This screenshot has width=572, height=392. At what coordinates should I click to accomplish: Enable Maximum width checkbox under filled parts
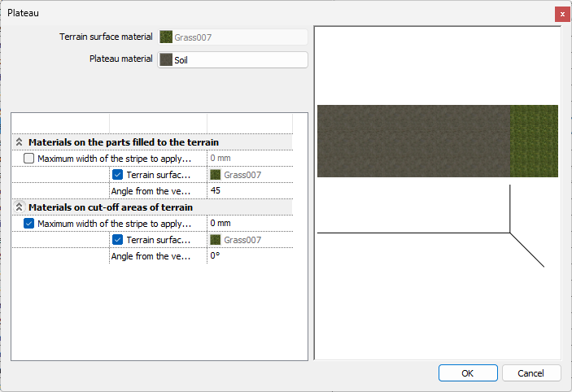(x=29, y=159)
